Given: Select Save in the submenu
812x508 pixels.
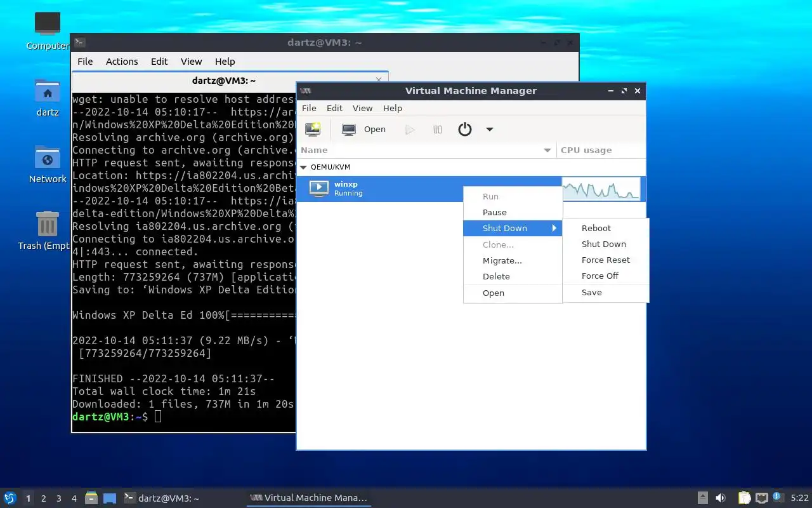Looking at the screenshot, I should tap(606, 293).
